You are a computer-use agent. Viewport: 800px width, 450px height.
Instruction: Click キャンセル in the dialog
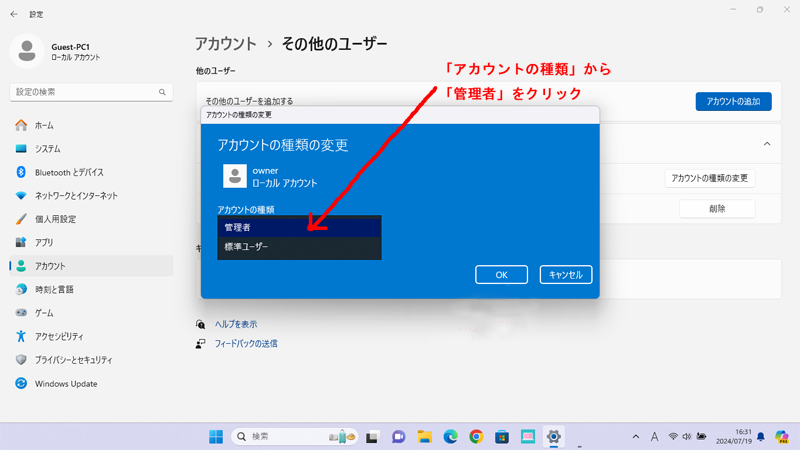pos(565,275)
